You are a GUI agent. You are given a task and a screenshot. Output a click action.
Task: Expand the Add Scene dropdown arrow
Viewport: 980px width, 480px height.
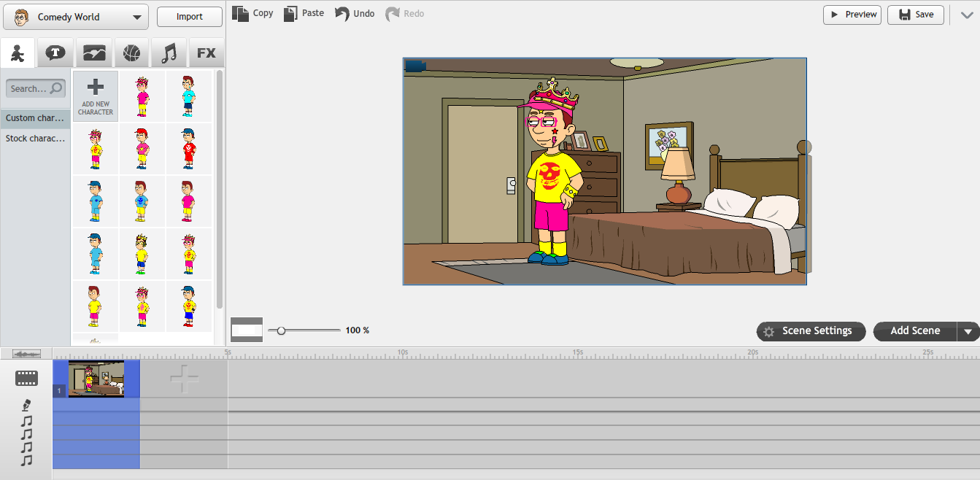pyautogui.click(x=966, y=330)
